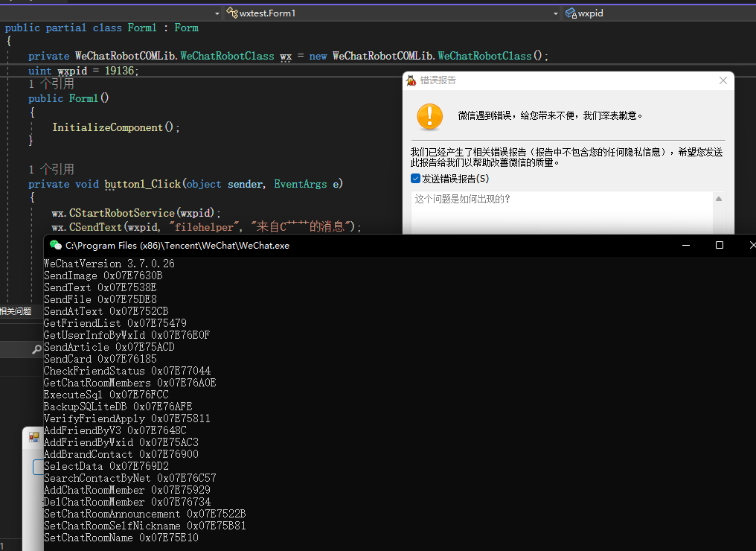Click the bug icon on the 错误报告 dialog
Viewport: 756px width, 551px height.
point(410,80)
